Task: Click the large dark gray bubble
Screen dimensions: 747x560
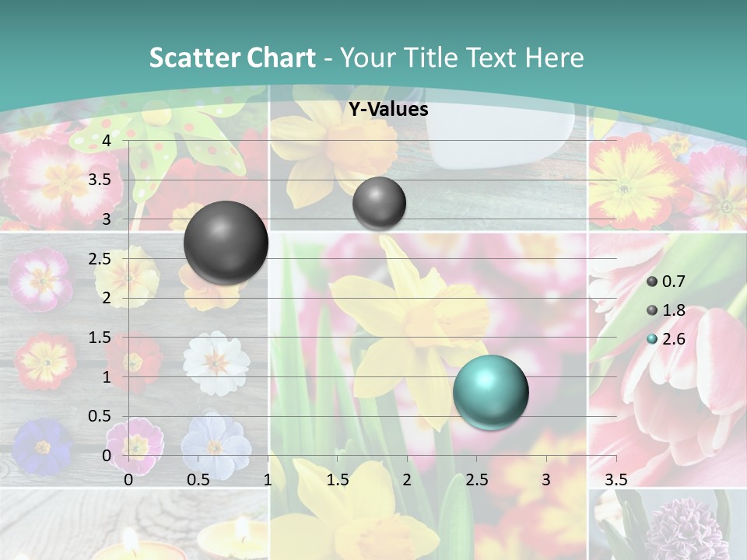Action: point(226,242)
